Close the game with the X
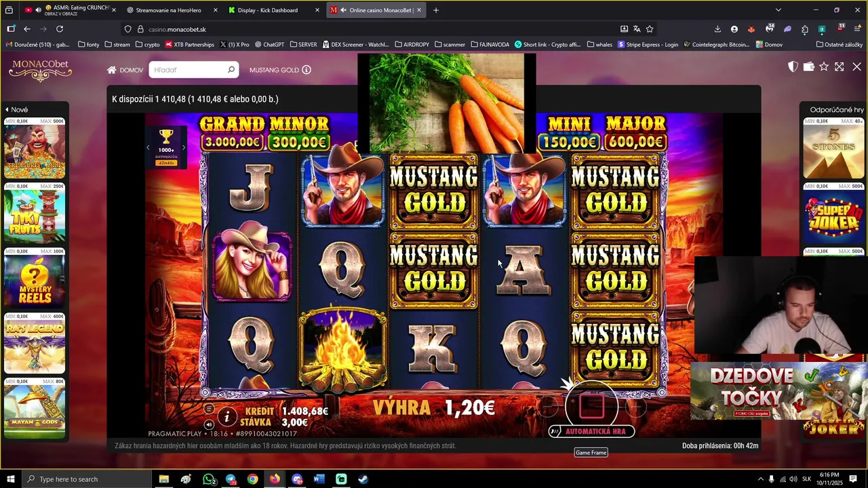The height and width of the screenshot is (488, 868). tap(856, 66)
